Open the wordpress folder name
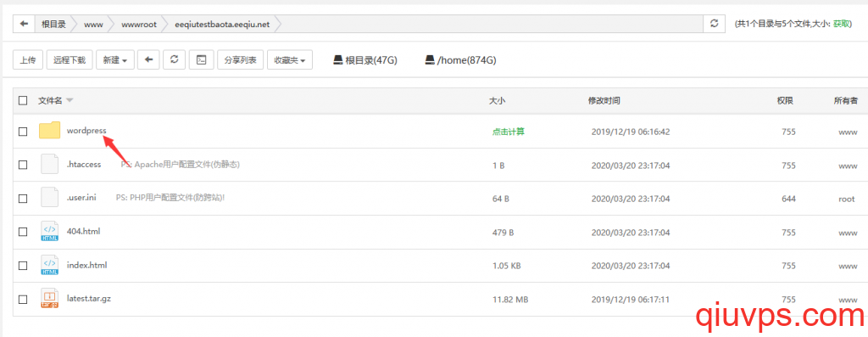This screenshot has height=337, width=868. 86,130
